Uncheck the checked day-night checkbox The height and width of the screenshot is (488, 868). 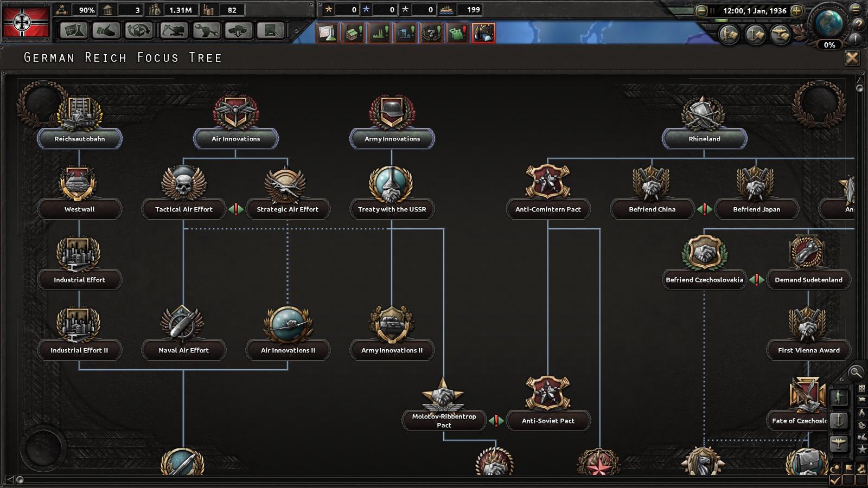[x=835, y=480]
